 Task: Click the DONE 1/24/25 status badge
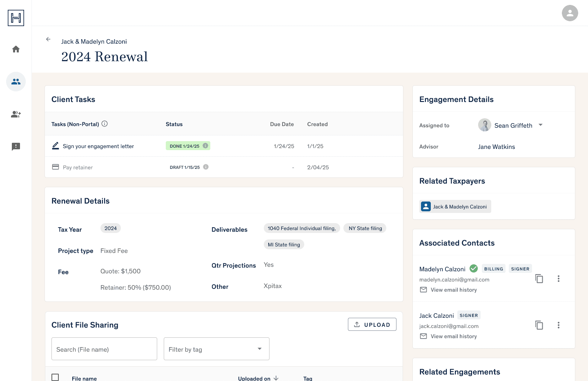point(188,146)
